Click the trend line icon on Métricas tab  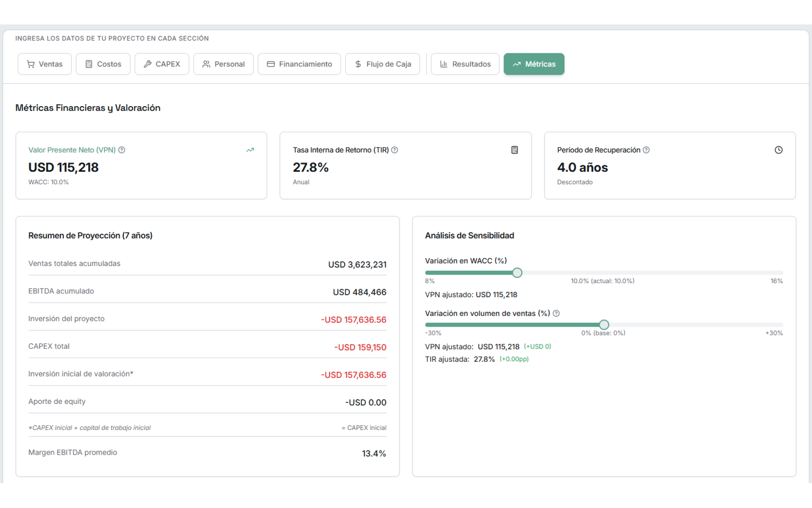click(517, 64)
